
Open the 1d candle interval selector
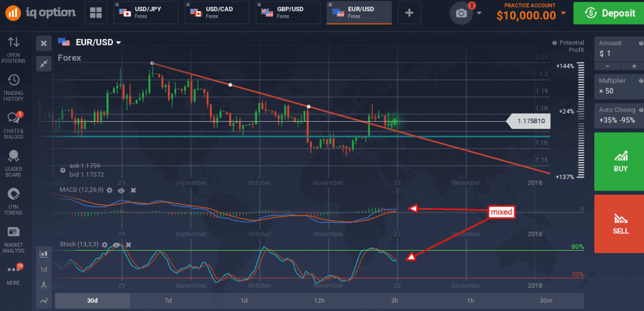pos(43,270)
